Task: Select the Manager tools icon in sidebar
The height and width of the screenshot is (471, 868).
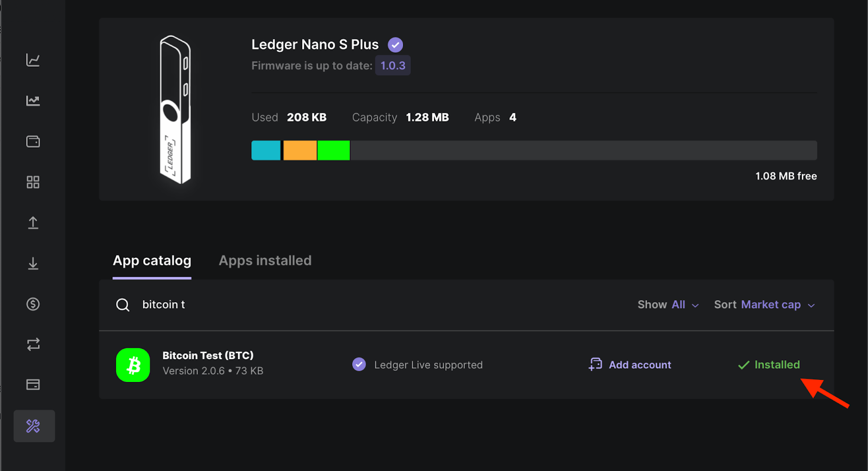Action: pos(34,426)
